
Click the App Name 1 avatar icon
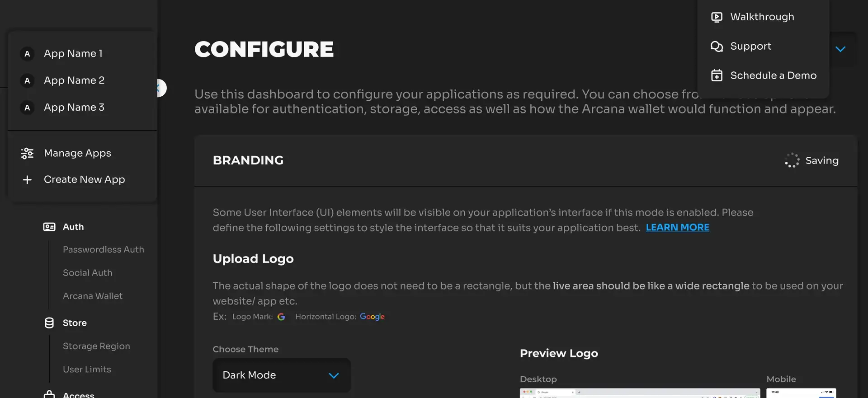tap(27, 54)
